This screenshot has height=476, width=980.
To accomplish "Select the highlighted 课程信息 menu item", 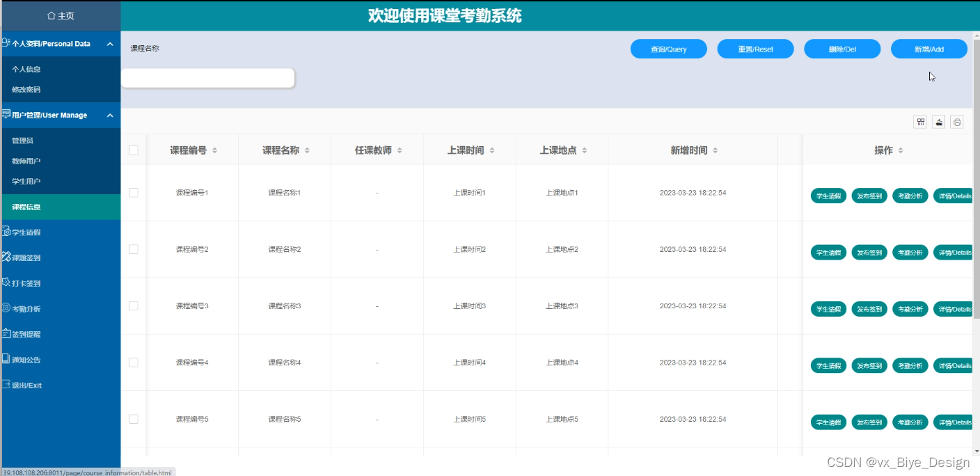I will click(60, 207).
